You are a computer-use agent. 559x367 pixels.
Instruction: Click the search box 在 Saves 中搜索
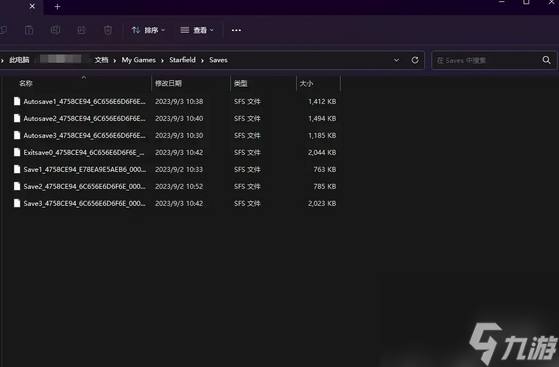click(494, 60)
